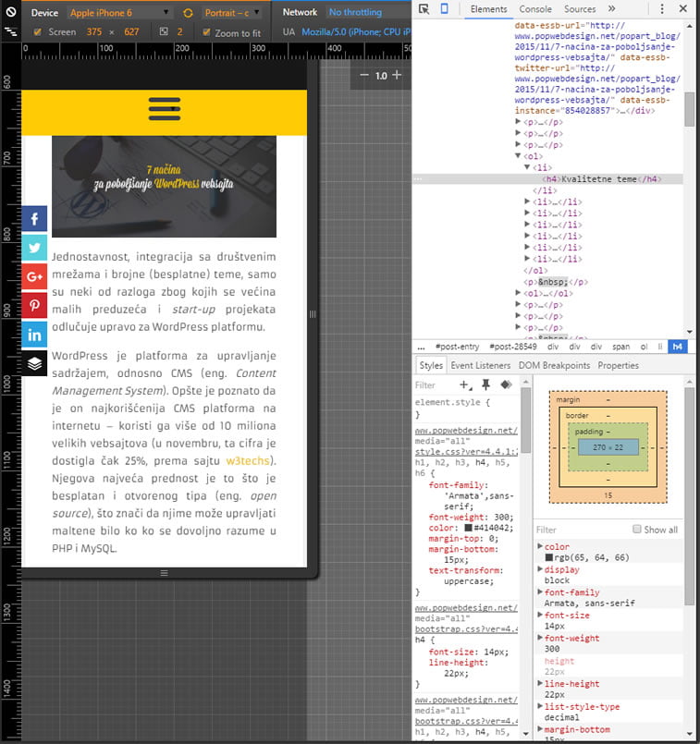This screenshot has height=744, width=700.
Task: Open the No throttling network dropdown
Action: click(355, 12)
